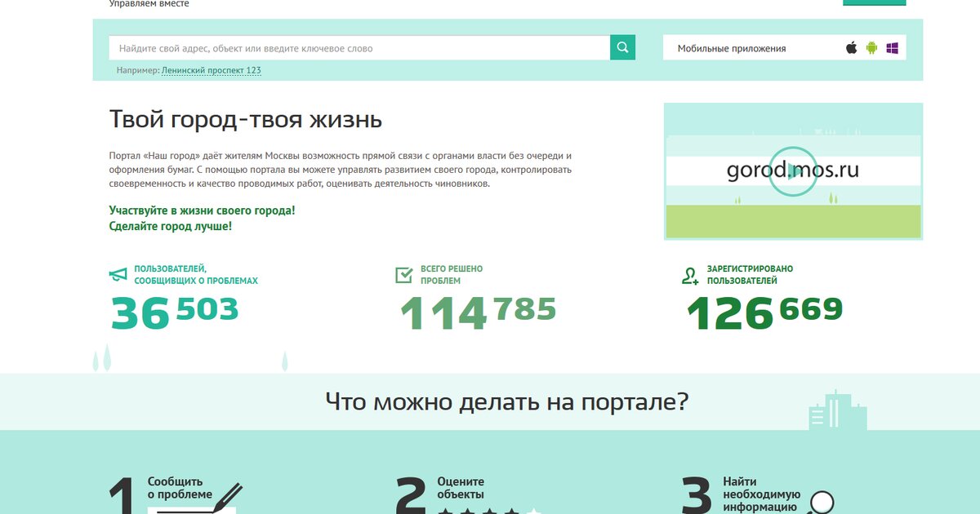The width and height of the screenshot is (980, 514).
Task: Click the 'Мобильные приложения' label
Action: click(732, 48)
